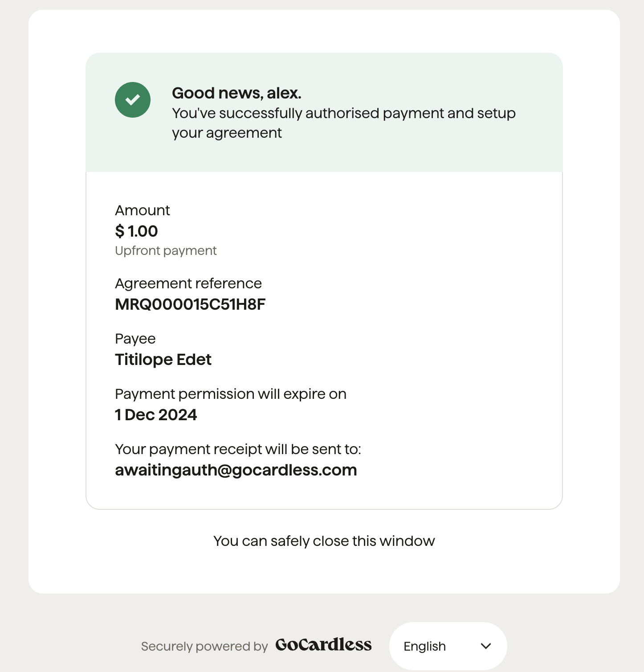Viewport: 644px width, 672px height.
Task: Click the 'Payee' label
Action: [135, 339]
